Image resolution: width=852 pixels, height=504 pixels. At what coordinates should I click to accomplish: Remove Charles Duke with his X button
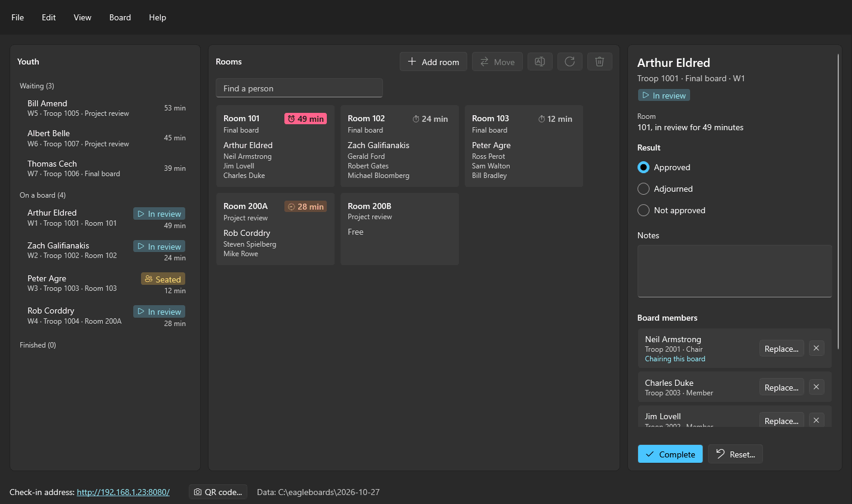coord(817,387)
